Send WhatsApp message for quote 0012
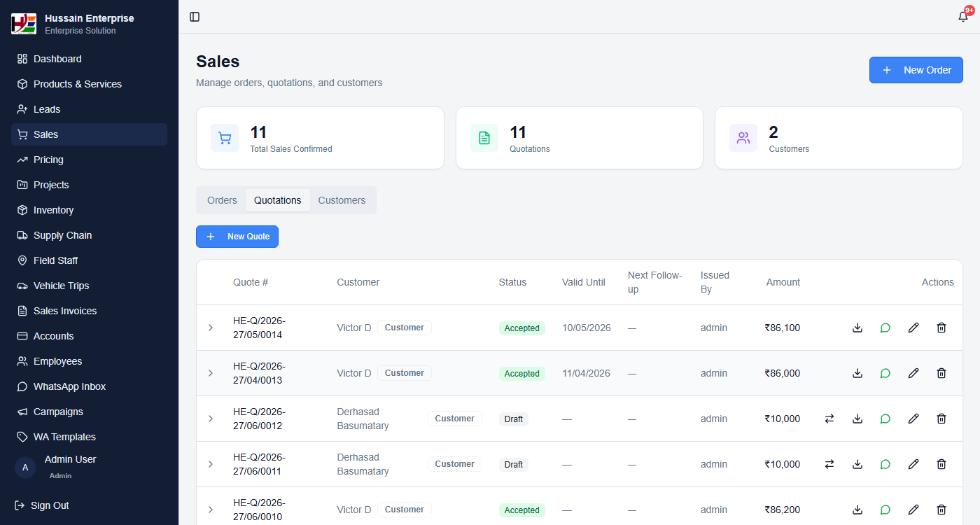This screenshot has height=525, width=980. pos(885,419)
